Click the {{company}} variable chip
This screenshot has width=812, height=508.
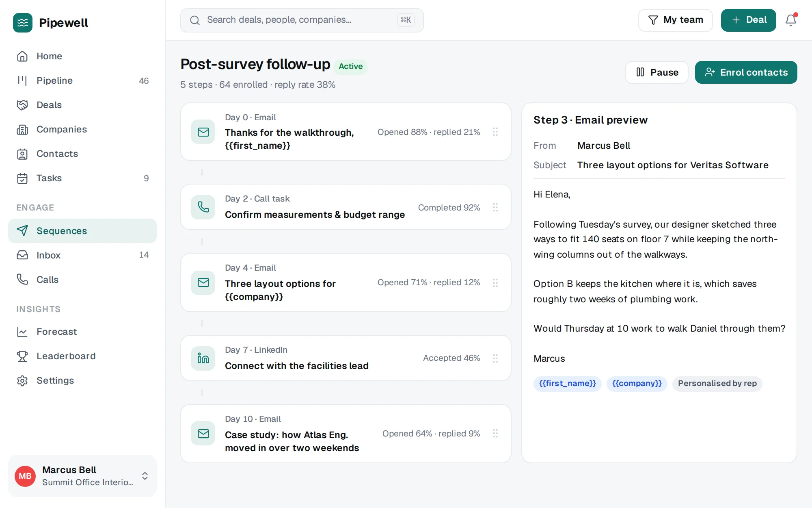[637, 383]
